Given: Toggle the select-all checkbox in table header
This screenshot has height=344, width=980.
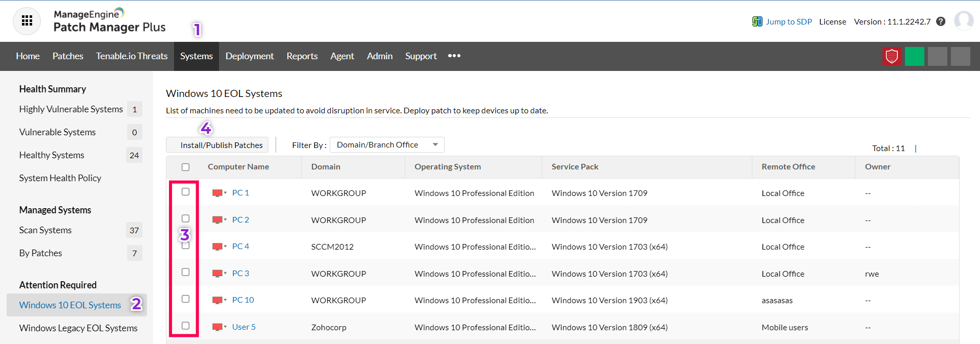Looking at the screenshot, I should click(x=186, y=167).
